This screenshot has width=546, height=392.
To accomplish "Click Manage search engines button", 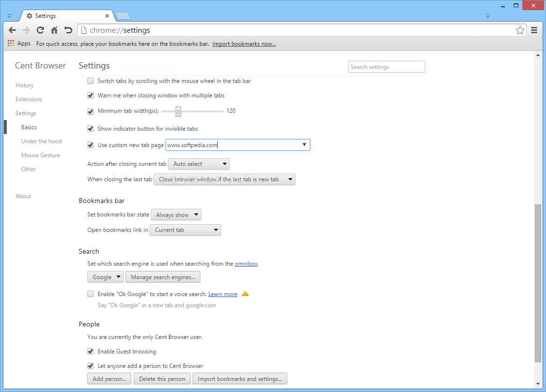I will (163, 277).
